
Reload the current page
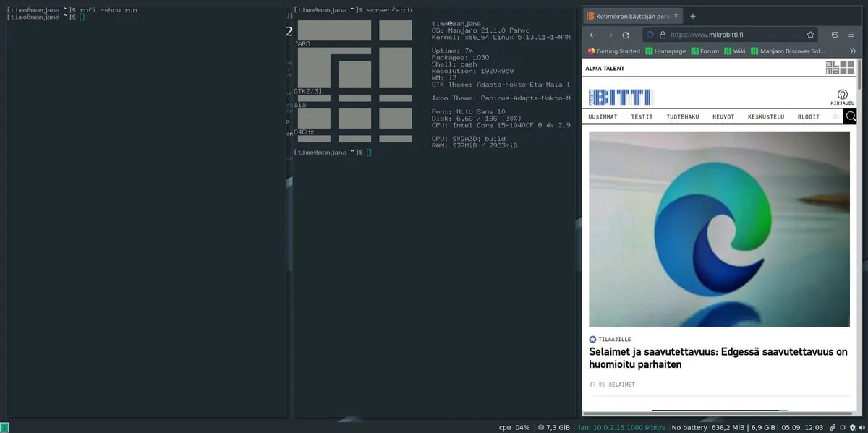point(626,35)
